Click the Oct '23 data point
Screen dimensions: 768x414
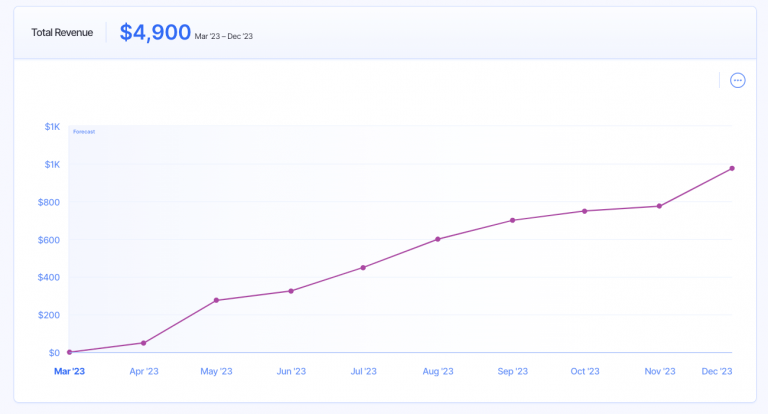pyautogui.click(x=585, y=211)
